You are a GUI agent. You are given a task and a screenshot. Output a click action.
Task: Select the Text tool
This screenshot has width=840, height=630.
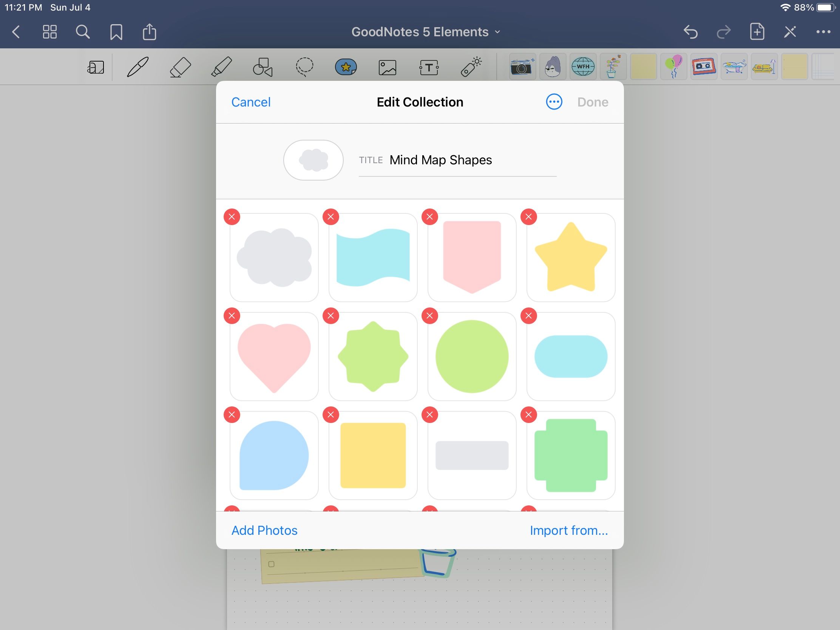coord(429,66)
